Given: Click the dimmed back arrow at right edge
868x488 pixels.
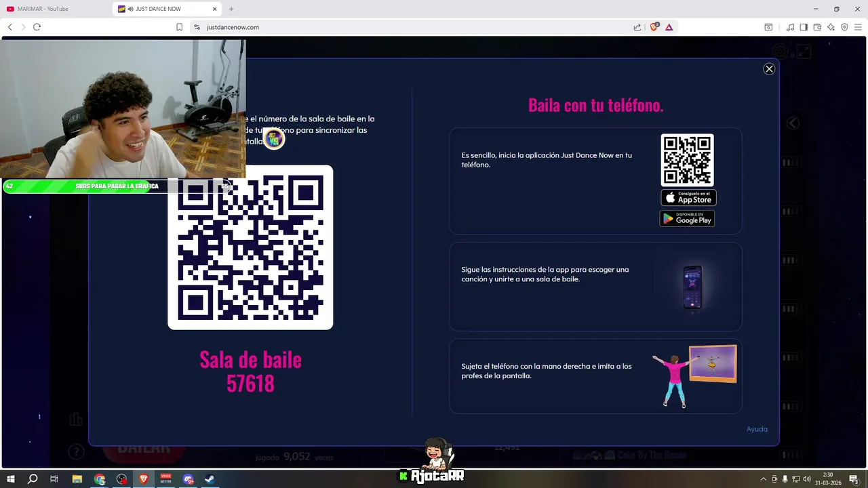Looking at the screenshot, I should tap(793, 123).
